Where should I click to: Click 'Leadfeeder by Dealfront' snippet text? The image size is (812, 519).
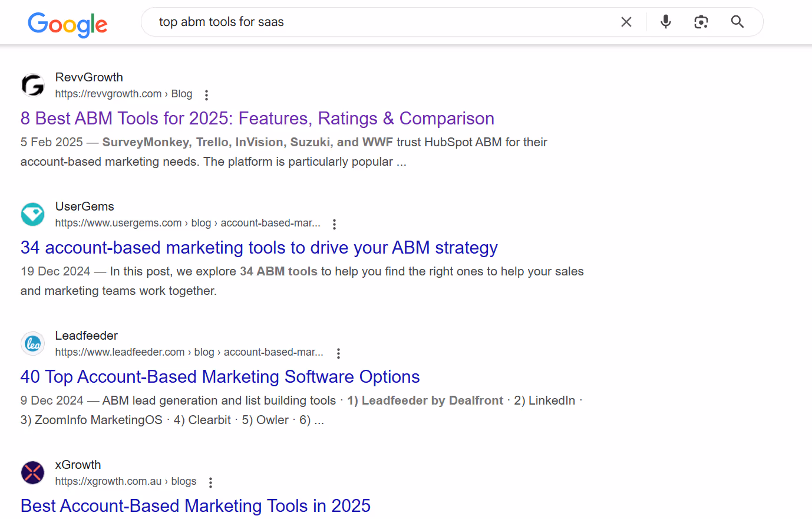point(433,400)
